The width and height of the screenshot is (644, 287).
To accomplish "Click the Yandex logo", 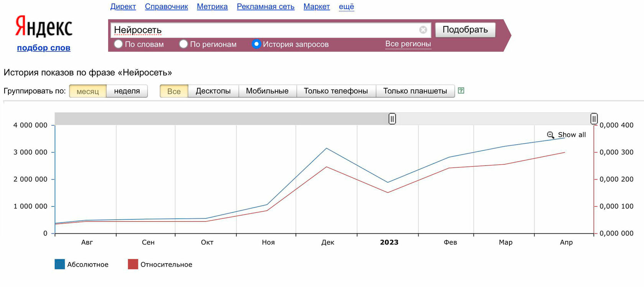I will (x=44, y=26).
